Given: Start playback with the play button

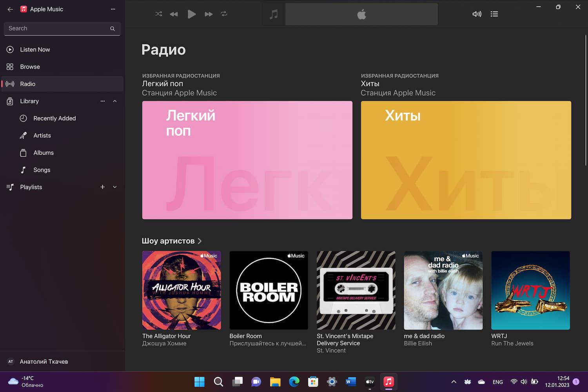Looking at the screenshot, I should pyautogui.click(x=191, y=14).
